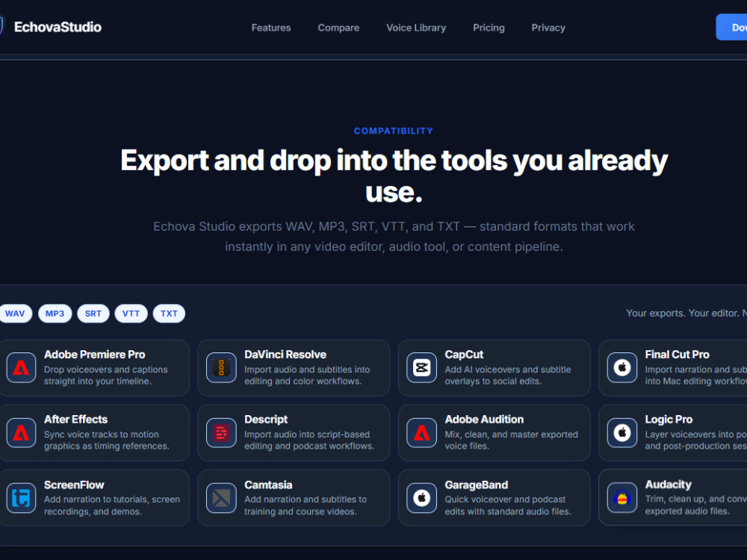747x560 pixels.
Task: Click the EchovaStudio brand name
Action: pyautogui.click(x=58, y=27)
